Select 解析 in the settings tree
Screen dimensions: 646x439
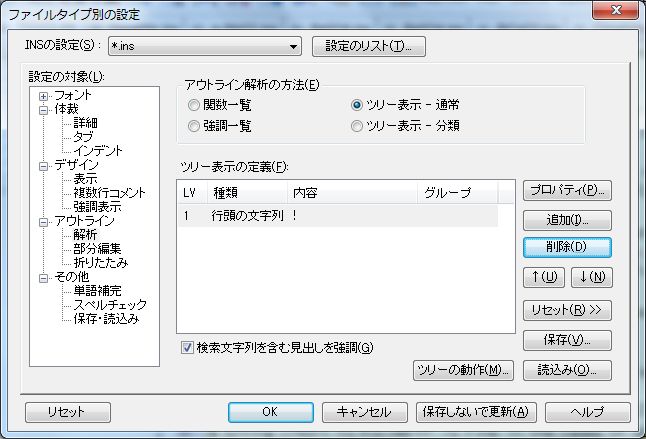tap(85, 235)
